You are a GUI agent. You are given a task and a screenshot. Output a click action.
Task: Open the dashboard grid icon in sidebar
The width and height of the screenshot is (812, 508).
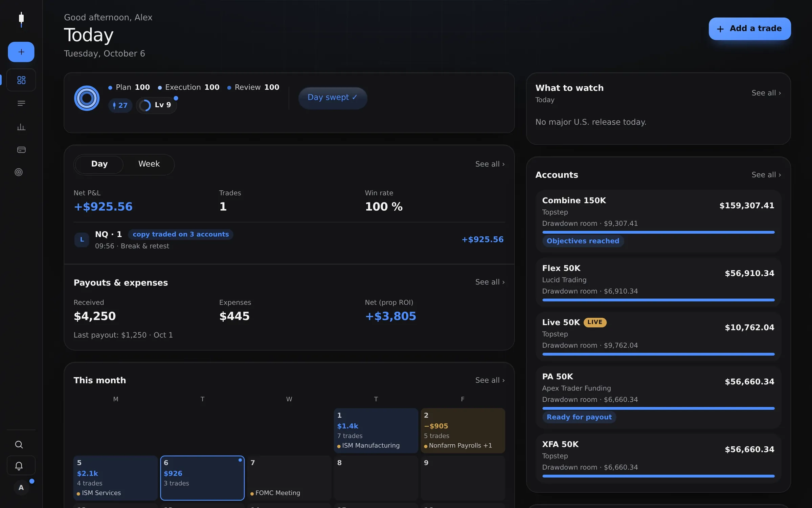(x=21, y=80)
